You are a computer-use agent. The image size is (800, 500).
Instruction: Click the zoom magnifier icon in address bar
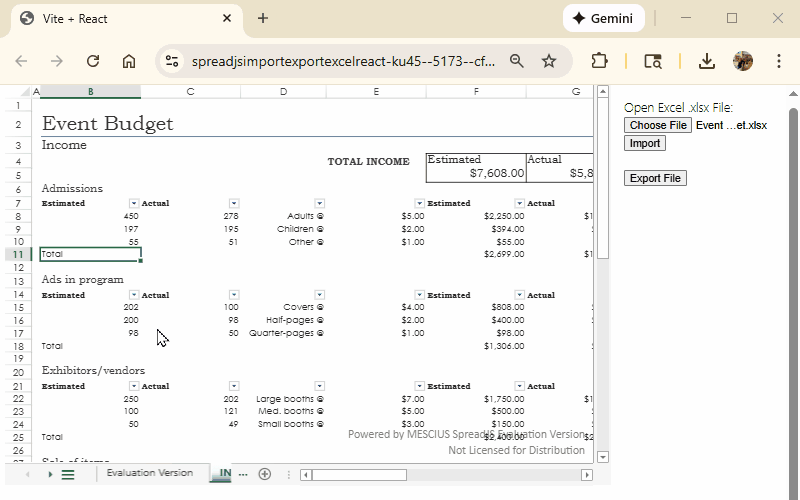pyautogui.click(x=517, y=61)
